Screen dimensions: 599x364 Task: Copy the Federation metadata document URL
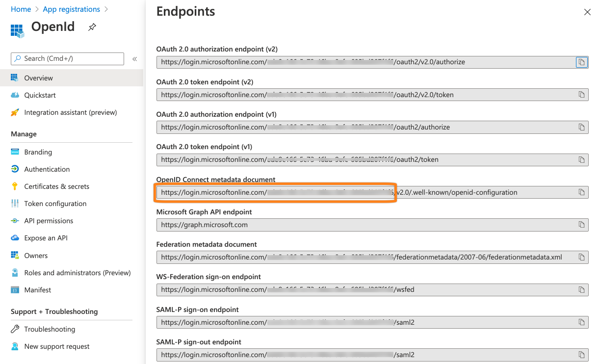coord(582,257)
